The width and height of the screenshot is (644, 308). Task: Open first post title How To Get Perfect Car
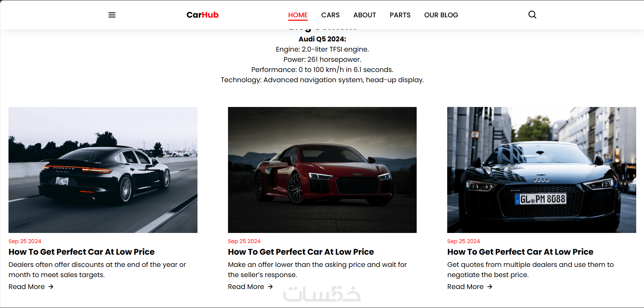pos(81,252)
